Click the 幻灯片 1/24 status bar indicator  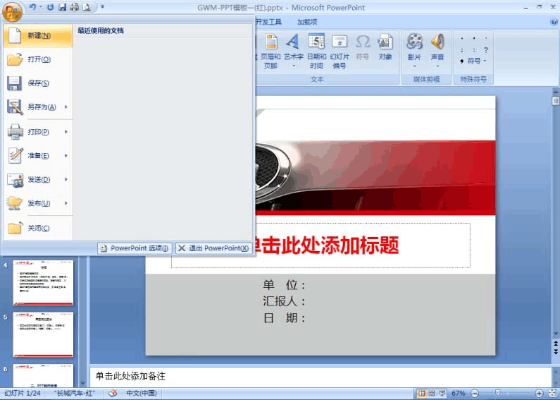click(22, 393)
